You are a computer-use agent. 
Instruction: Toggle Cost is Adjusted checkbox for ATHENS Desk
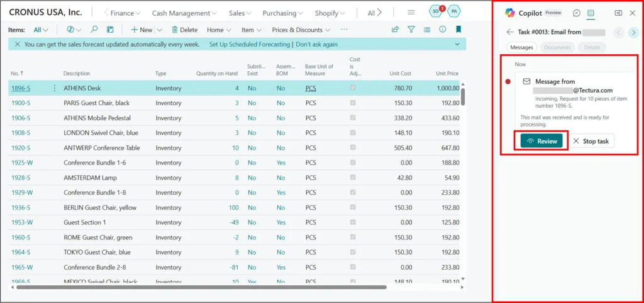353,88
